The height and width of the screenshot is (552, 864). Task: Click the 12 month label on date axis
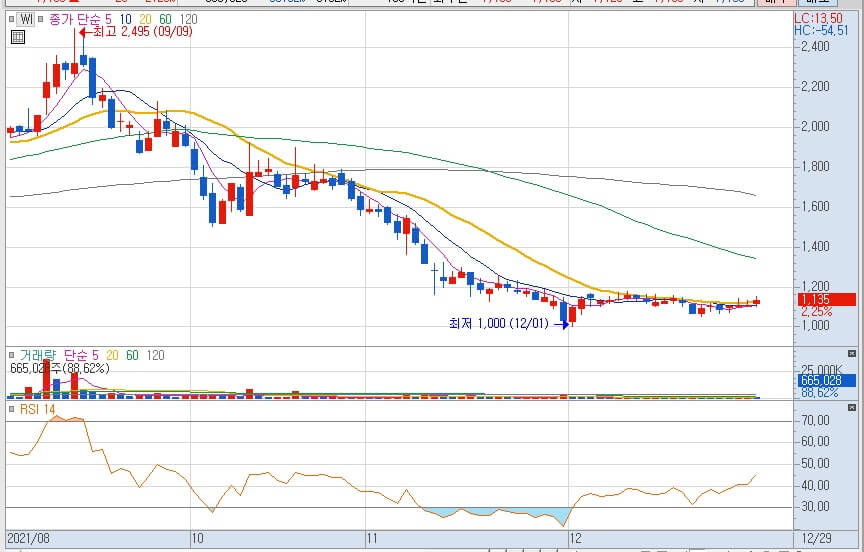(575, 538)
